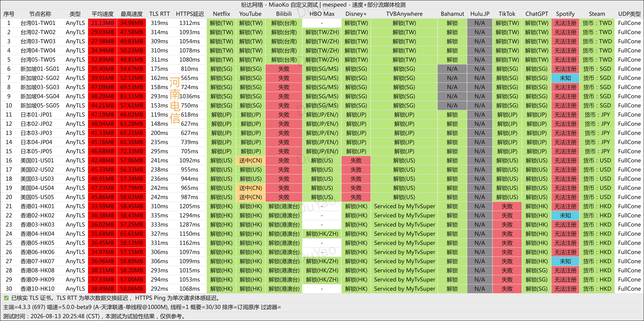Select the Bahamut column header
Viewport: 644px width, 321px height.
tap(452, 14)
